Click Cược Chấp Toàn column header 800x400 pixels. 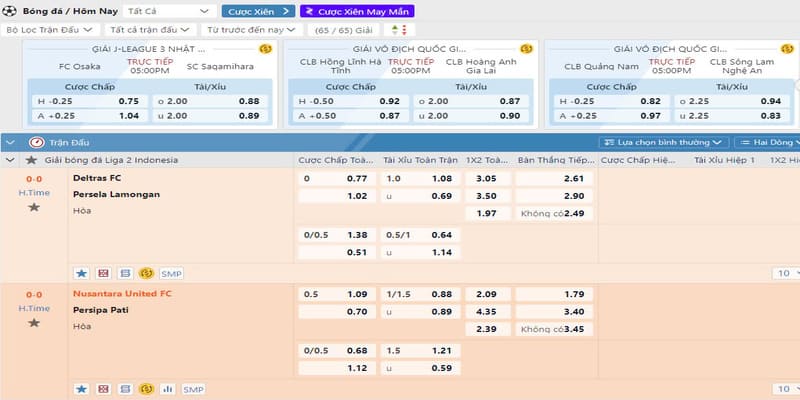[x=337, y=160]
